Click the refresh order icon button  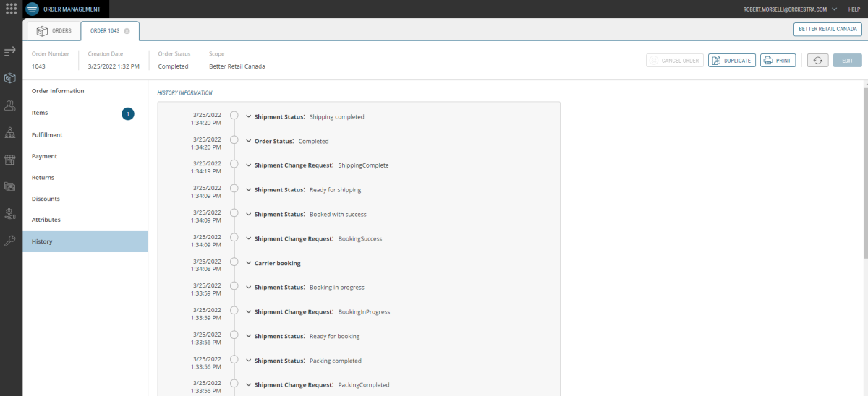click(x=817, y=61)
